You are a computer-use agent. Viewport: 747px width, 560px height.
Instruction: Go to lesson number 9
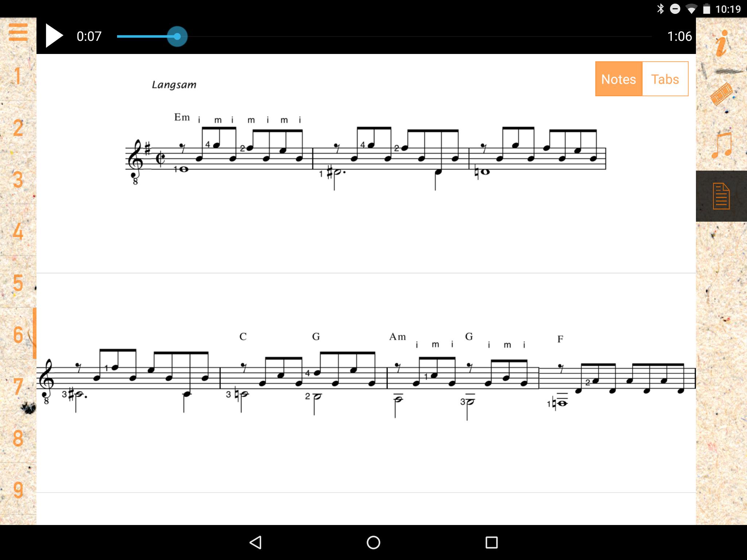coord(18,490)
